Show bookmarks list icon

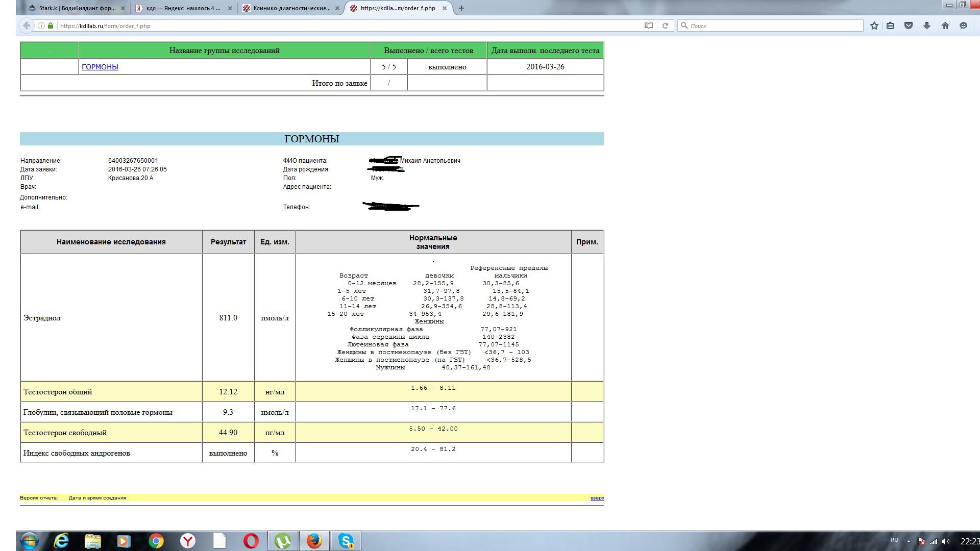click(890, 26)
